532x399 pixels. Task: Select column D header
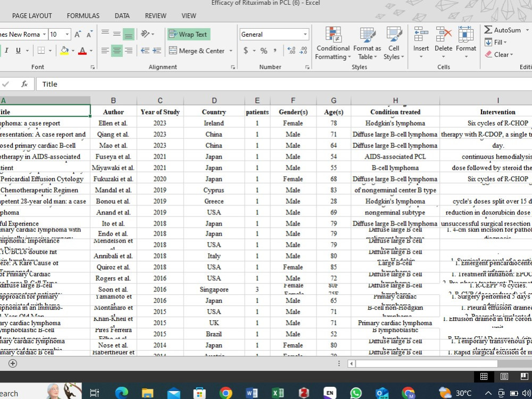(x=214, y=101)
